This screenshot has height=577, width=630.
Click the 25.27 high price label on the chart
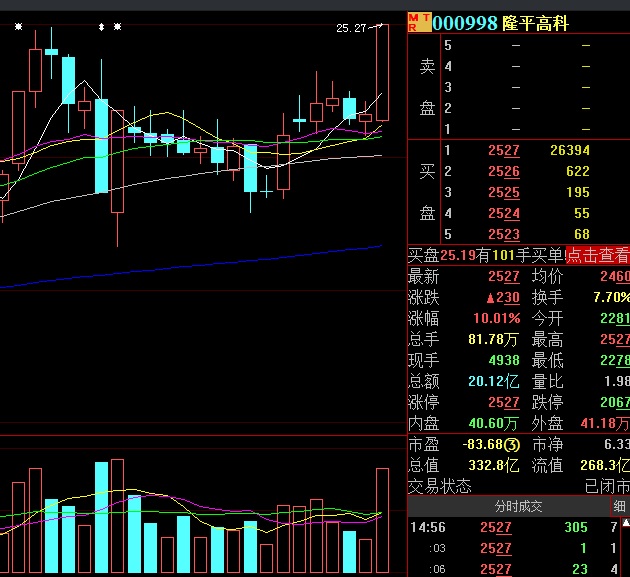point(352,29)
